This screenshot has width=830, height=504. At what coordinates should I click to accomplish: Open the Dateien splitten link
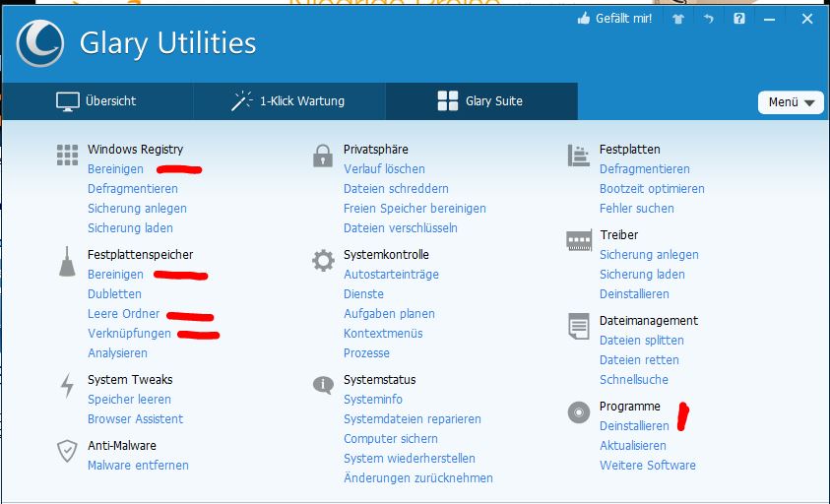pyautogui.click(x=642, y=341)
